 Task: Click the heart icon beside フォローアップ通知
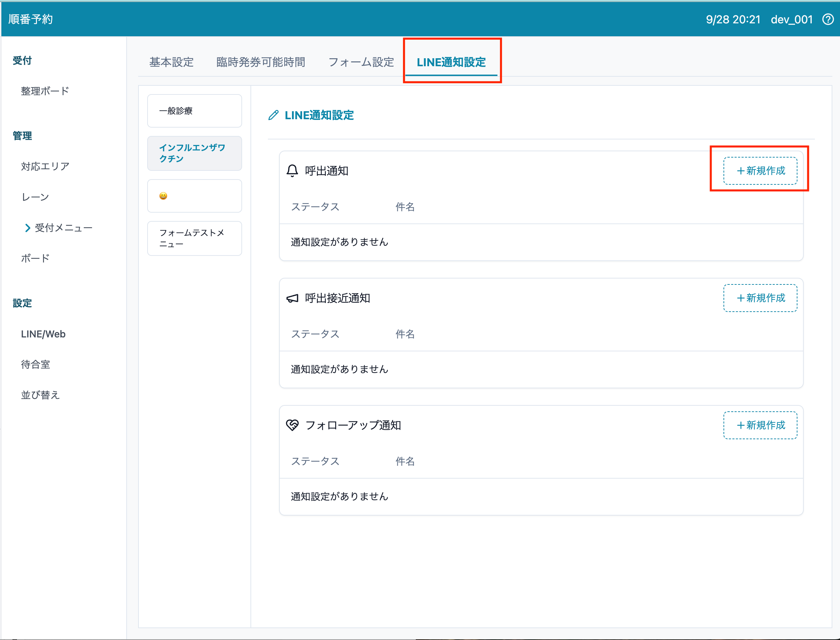[292, 425]
